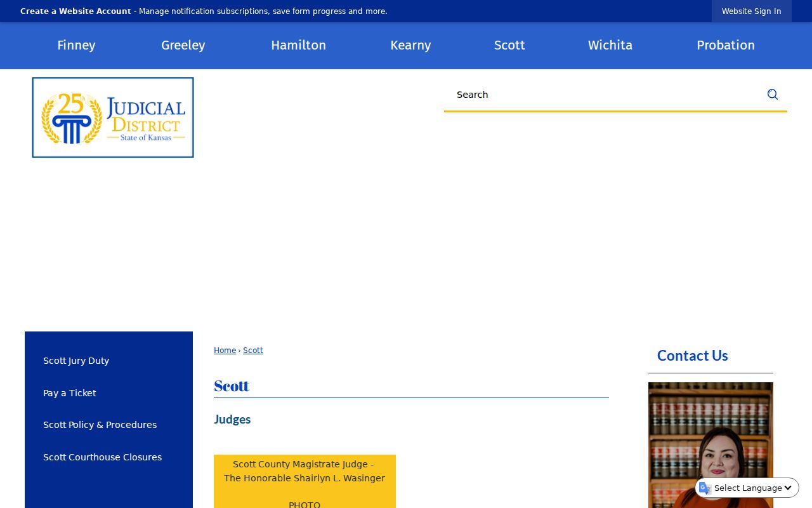This screenshot has height=508, width=812.
Task: Open the Probation menu
Action: click(x=726, y=45)
